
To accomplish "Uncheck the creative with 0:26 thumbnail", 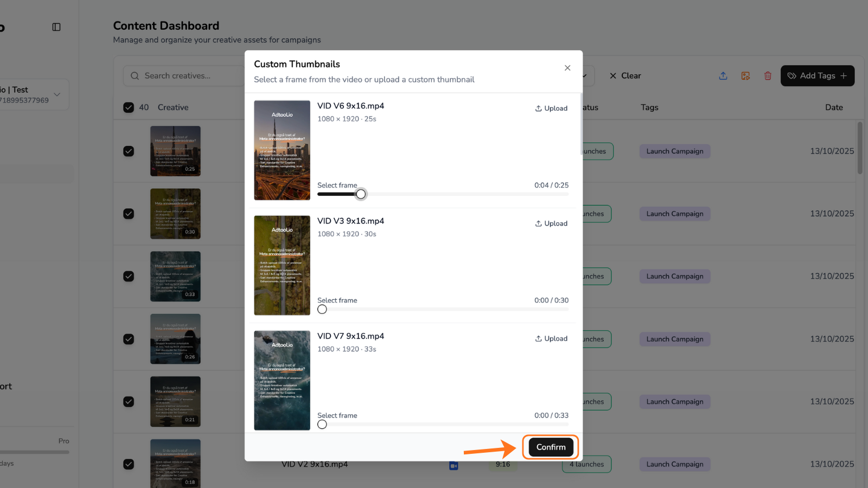I will coord(129,339).
